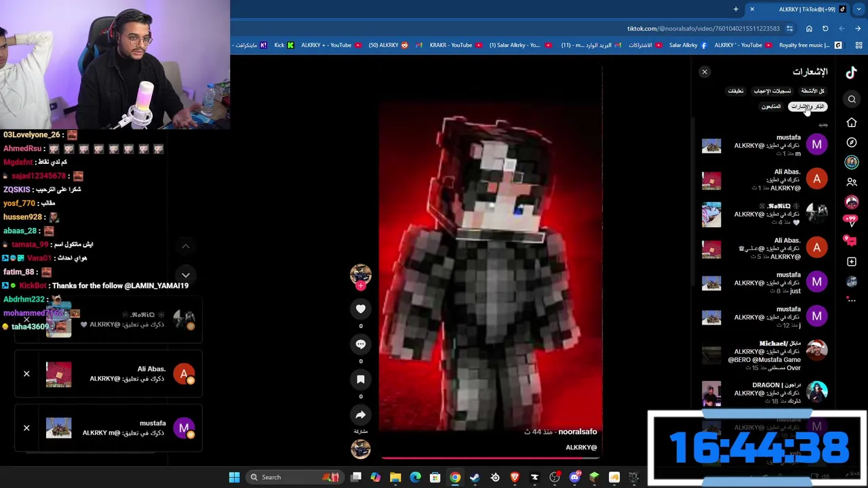
Task: Dismiss the Ali Abas popup notification
Action: pos(26,374)
